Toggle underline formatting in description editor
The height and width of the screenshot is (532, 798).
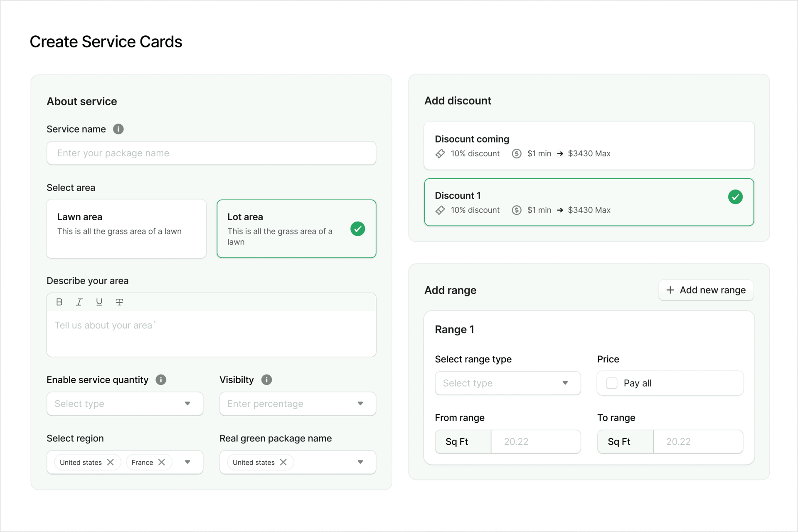coord(99,302)
